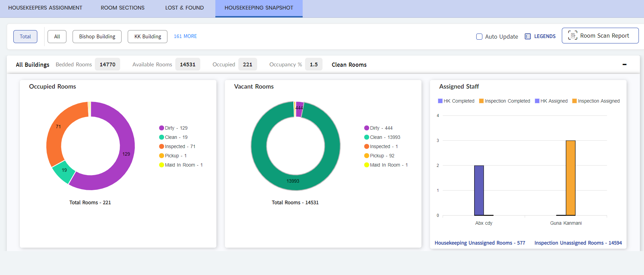The height and width of the screenshot is (275, 644).
Task: Toggle Clean legend dot in Vacant Rooms
Action: click(367, 137)
